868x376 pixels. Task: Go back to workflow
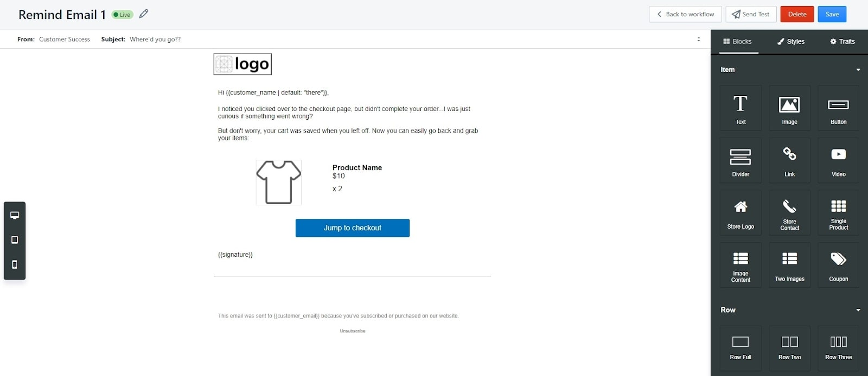685,14
